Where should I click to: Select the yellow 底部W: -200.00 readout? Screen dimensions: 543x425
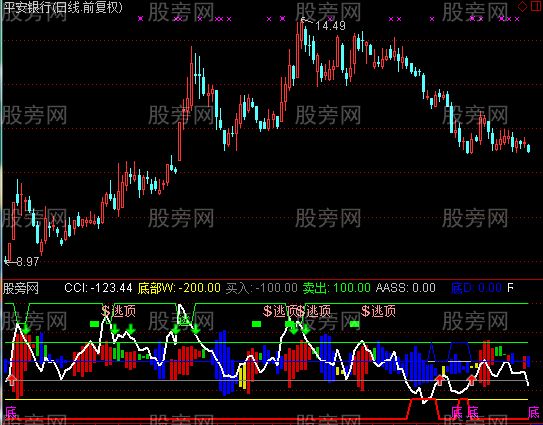(x=179, y=288)
